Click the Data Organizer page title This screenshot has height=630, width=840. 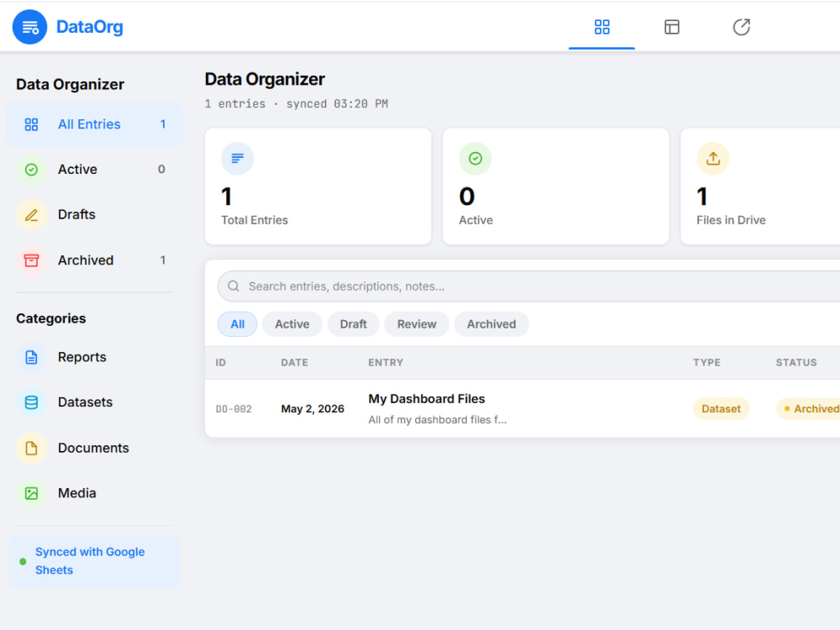point(265,79)
